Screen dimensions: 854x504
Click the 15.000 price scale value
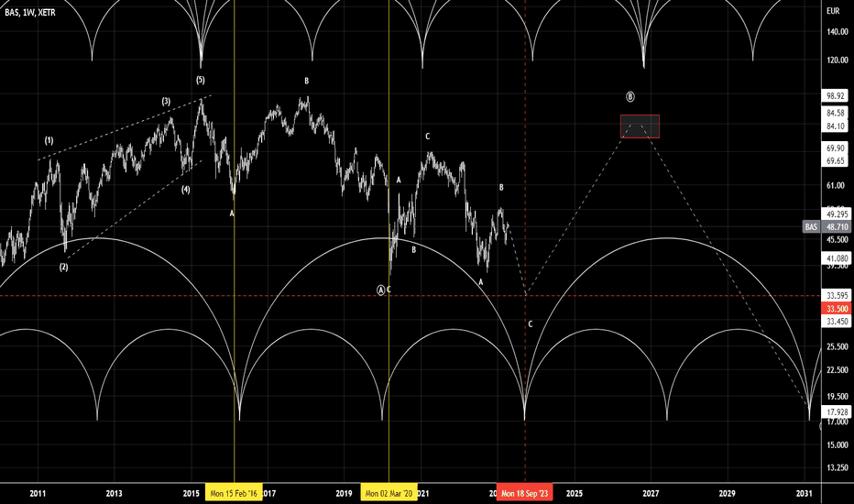click(838, 445)
